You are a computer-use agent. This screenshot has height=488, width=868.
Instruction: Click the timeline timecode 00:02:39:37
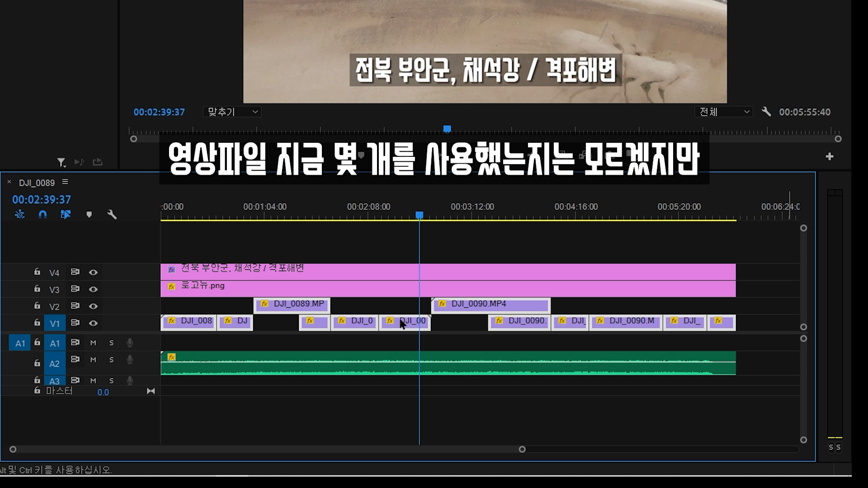click(x=42, y=199)
